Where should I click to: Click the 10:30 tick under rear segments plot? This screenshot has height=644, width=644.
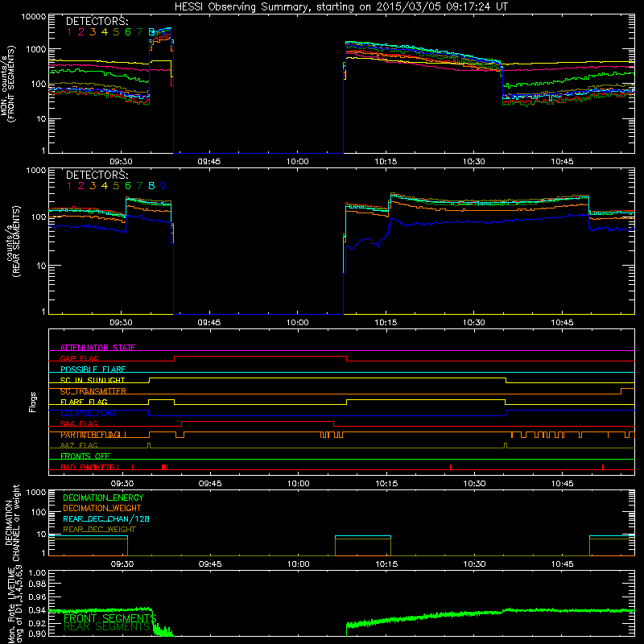pos(473,323)
